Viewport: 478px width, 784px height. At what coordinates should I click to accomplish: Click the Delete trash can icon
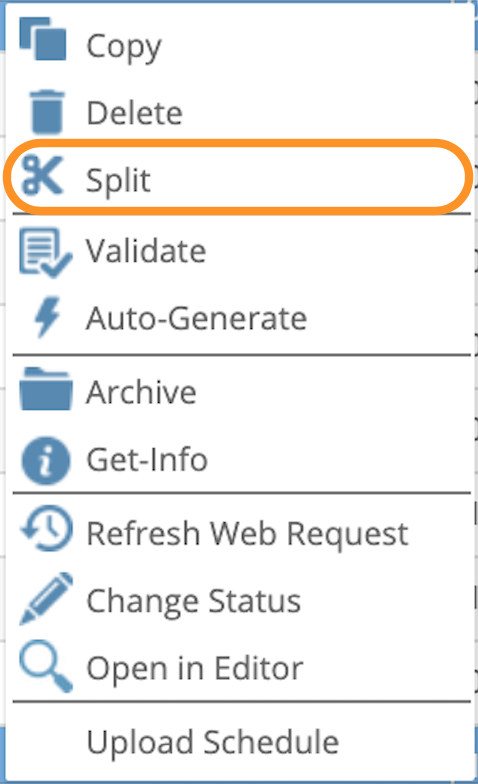(46, 112)
